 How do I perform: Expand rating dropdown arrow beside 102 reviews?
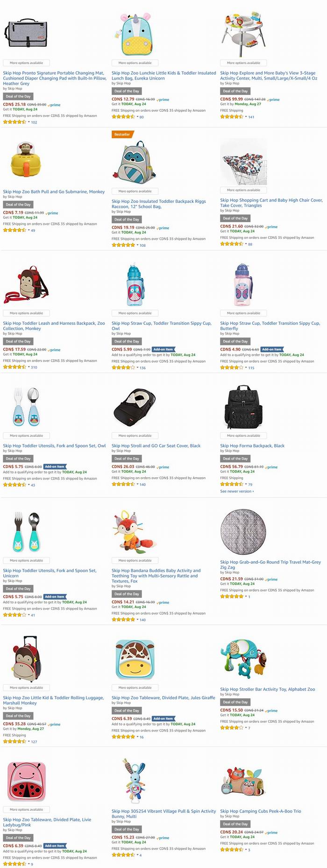coord(29,122)
